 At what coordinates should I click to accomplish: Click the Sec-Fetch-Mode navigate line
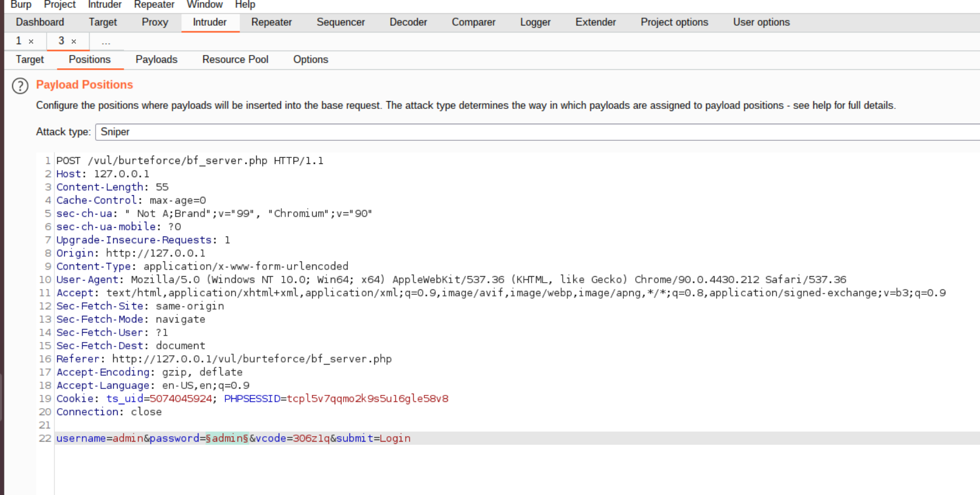click(x=131, y=319)
